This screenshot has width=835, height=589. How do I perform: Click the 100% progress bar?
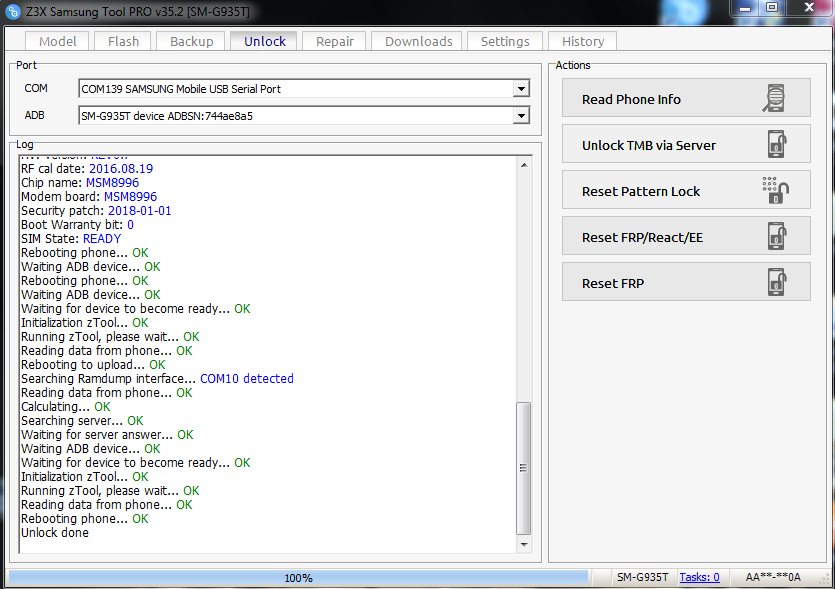(298, 577)
